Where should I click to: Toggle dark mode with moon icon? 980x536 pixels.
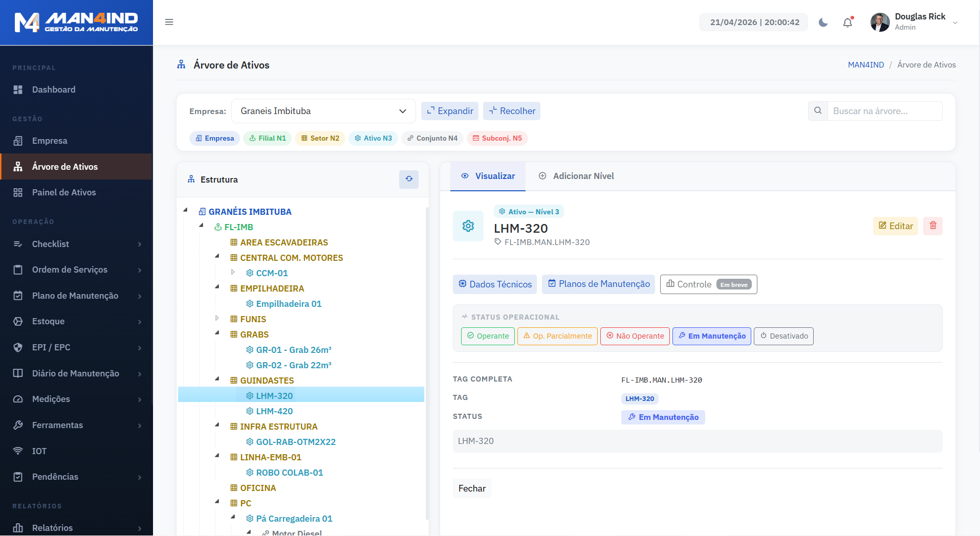click(x=823, y=23)
